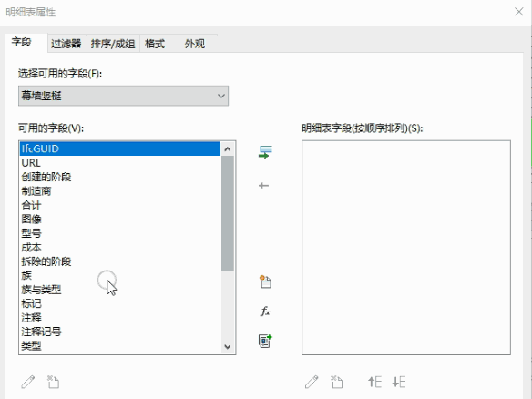Open the 外观 tab
The width and height of the screenshot is (532, 399).
point(195,44)
